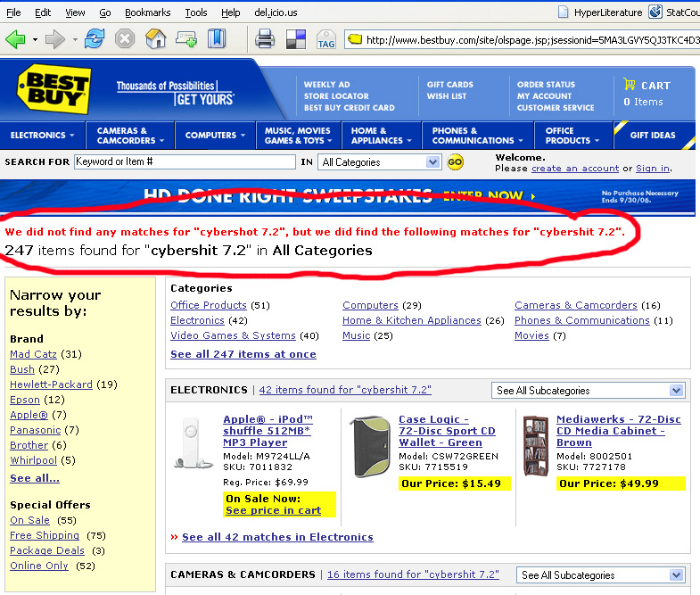Go to Home using the house icon
Image resolution: width=700 pixels, height=595 pixels.
click(155, 39)
